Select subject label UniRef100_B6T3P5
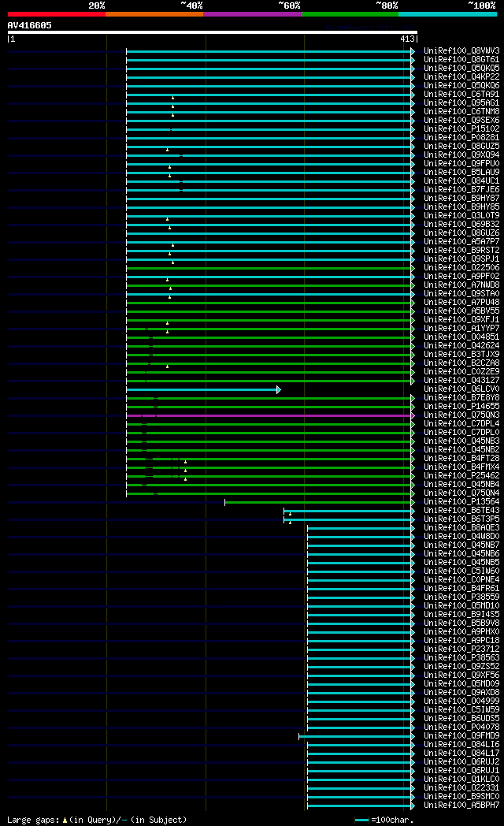 pos(461,519)
